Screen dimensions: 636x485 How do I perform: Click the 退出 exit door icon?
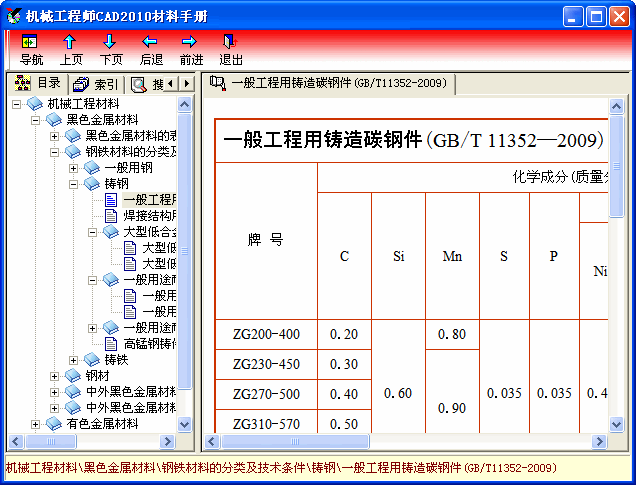click(x=230, y=41)
